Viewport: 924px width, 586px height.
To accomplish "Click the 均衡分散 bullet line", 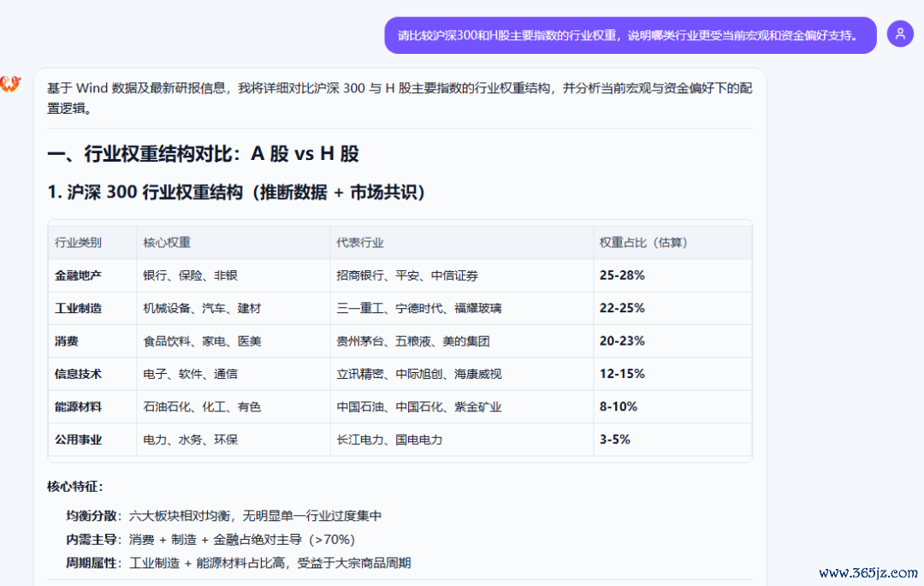I will click(x=223, y=516).
